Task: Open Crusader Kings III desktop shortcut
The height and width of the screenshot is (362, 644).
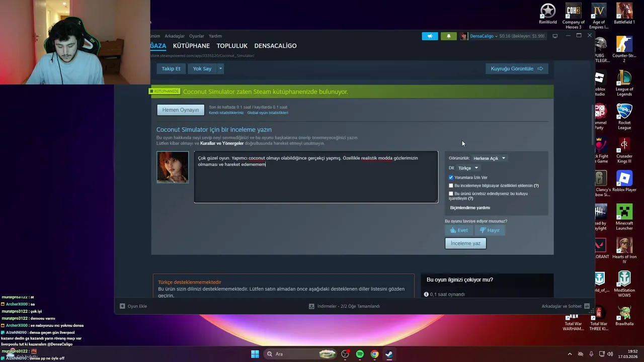Action: click(624, 150)
